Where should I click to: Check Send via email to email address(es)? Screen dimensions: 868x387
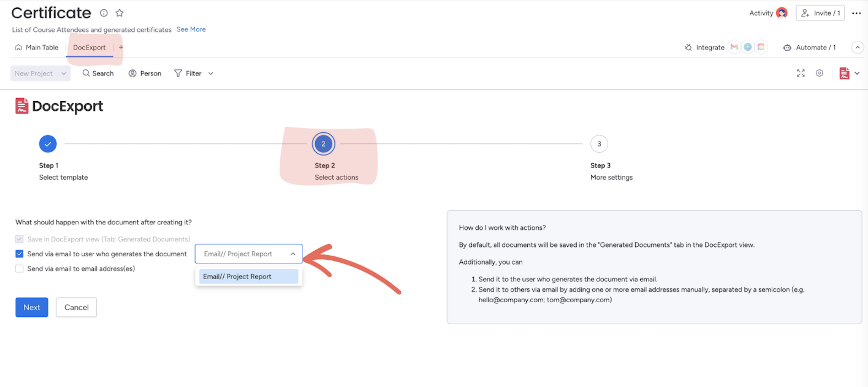pos(19,268)
